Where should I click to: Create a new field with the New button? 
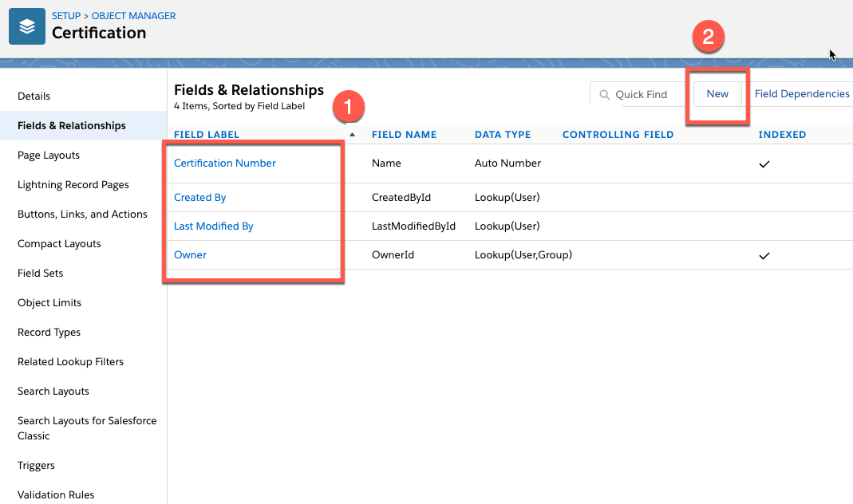[x=717, y=93]
